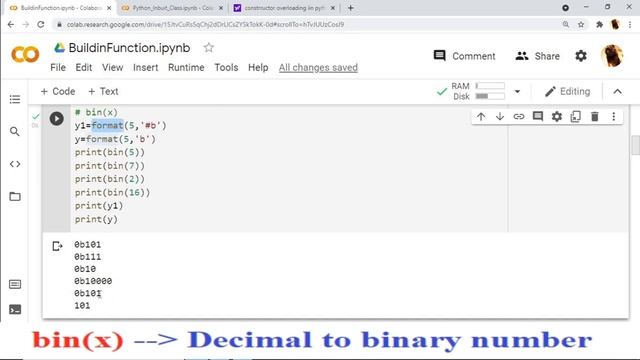Image resolution: width=640 pixels, height=360 pixels.
Task: Open the Tools menu
Action: pyautogui.click(x=227, y=67)
